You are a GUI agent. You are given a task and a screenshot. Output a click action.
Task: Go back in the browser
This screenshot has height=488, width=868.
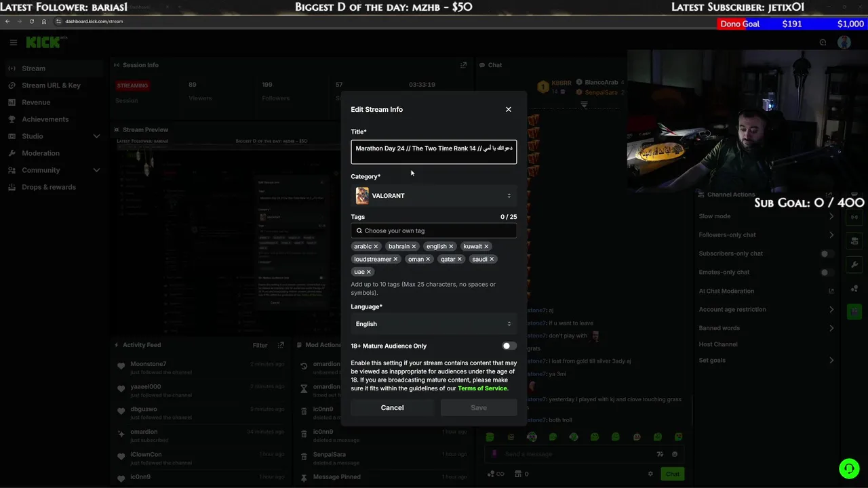[x=7, y=21]
